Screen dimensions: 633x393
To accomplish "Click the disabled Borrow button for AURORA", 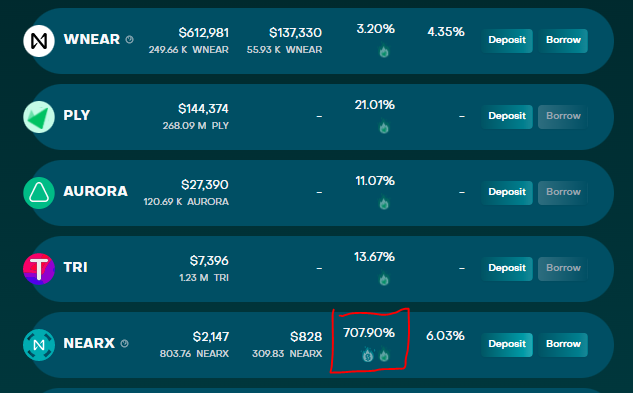I will [x=563, y=192].
